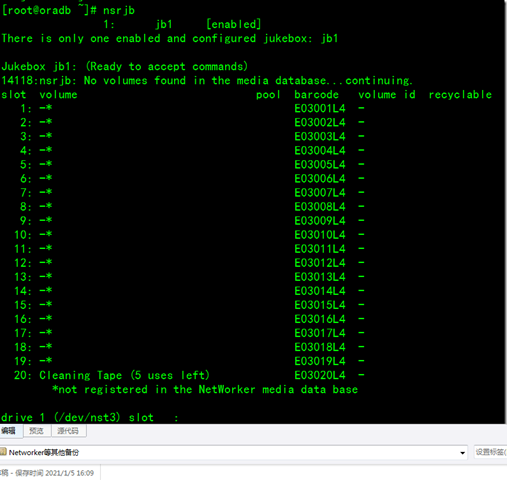The height and width of the screenshot is (480, 507).
Task: Click the notebook folder icon beside Networker
Action: [3, 452]
